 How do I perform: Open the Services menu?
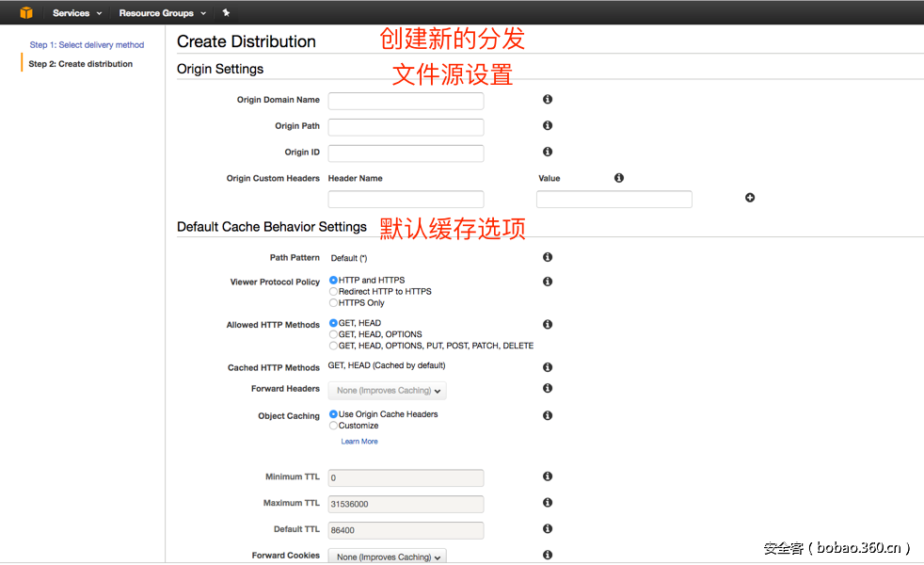[x=70, y=12]
